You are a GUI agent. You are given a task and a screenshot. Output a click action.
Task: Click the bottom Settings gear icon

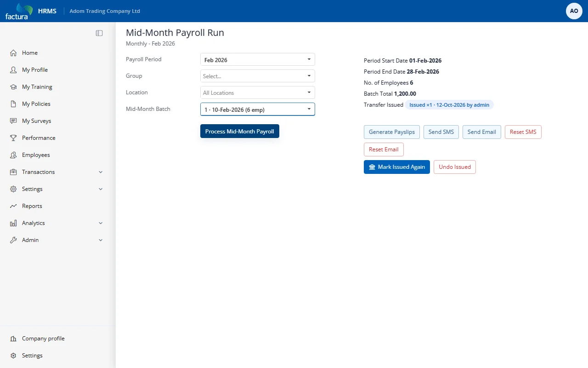(x=13, y=356)
